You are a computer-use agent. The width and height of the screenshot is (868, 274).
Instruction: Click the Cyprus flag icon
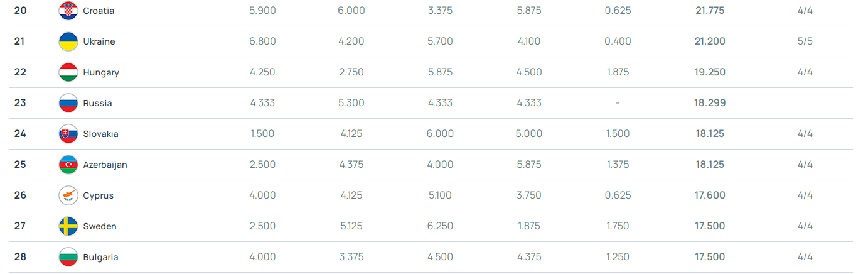(x=68, y=195)
